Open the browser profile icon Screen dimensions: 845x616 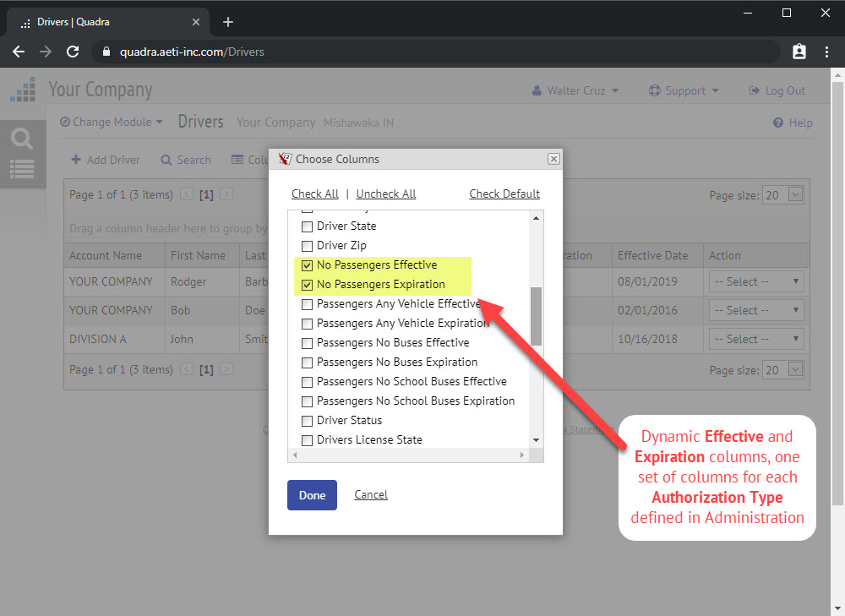(799, 52)
